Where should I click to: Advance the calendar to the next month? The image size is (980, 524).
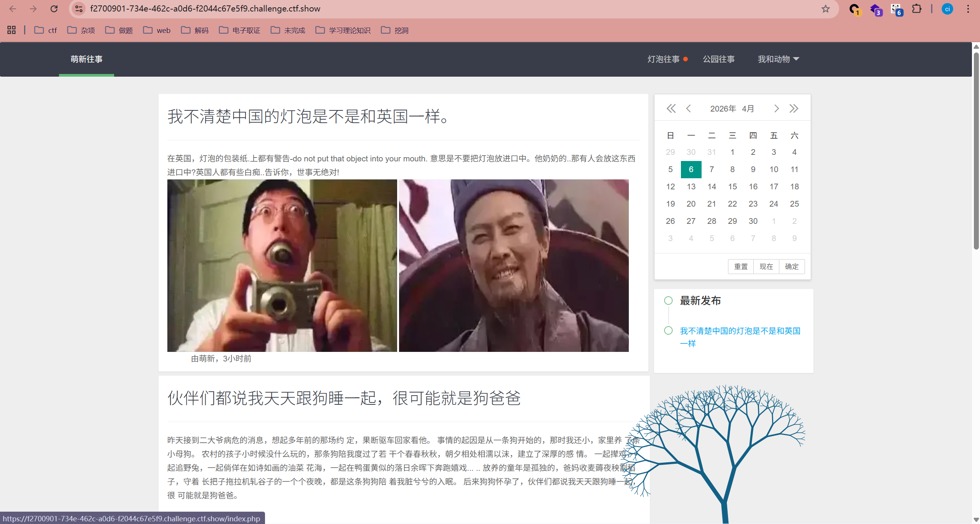coord(776,108)
